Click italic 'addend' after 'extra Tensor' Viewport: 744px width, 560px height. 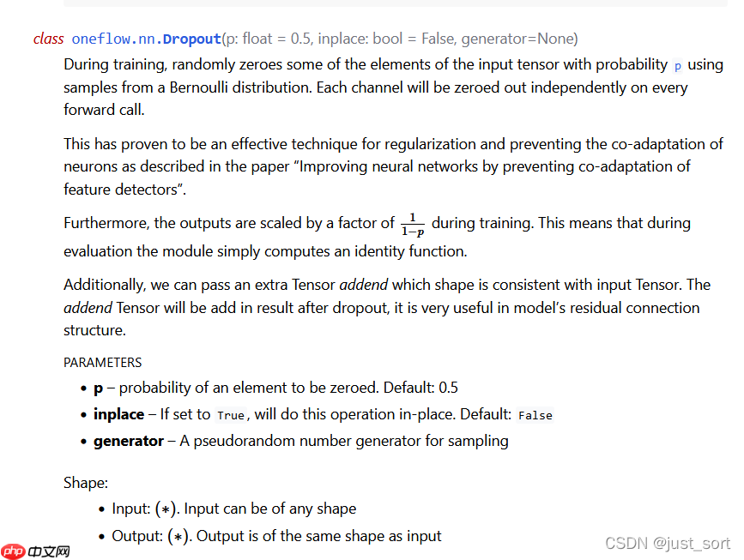[x=364, y=285]
